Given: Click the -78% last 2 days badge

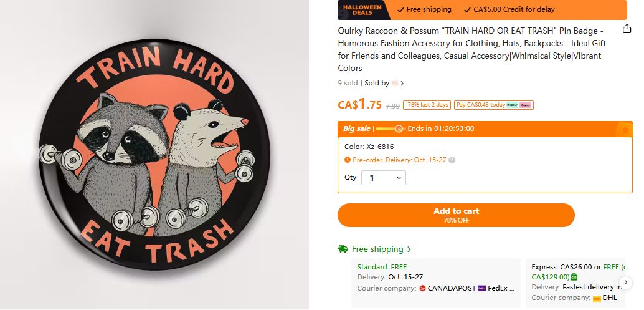Looking at the screenshot, I should (427, 105).
